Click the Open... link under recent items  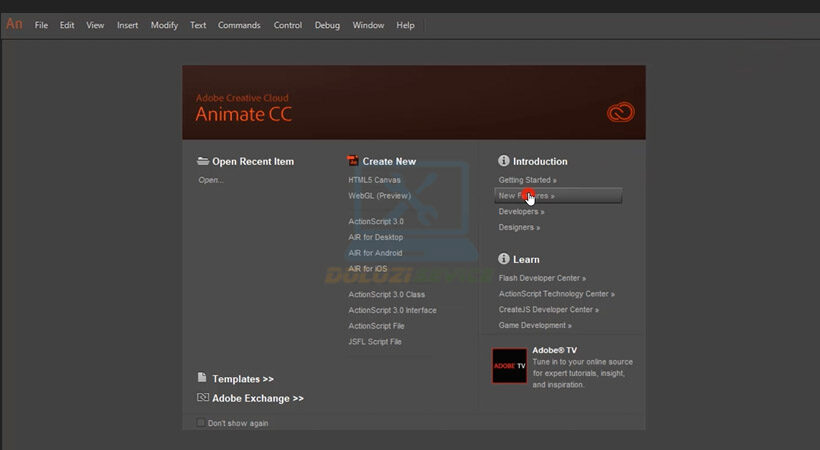pyautogui.click(x=210, y=180)
